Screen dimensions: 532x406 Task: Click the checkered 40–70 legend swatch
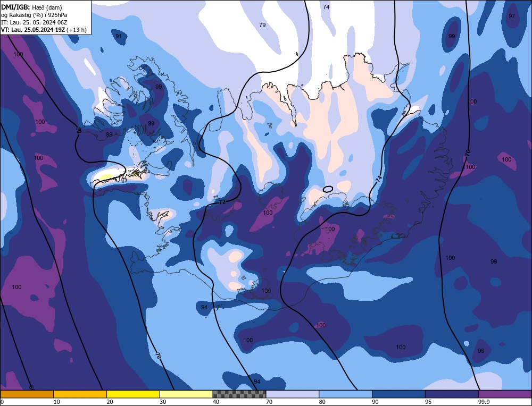(x=239, y=394)
